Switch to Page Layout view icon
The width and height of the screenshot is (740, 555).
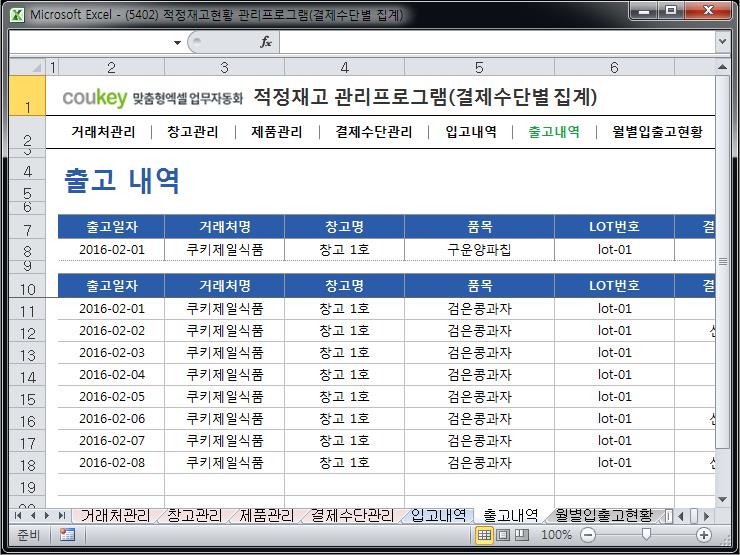[x=503, y=535]
